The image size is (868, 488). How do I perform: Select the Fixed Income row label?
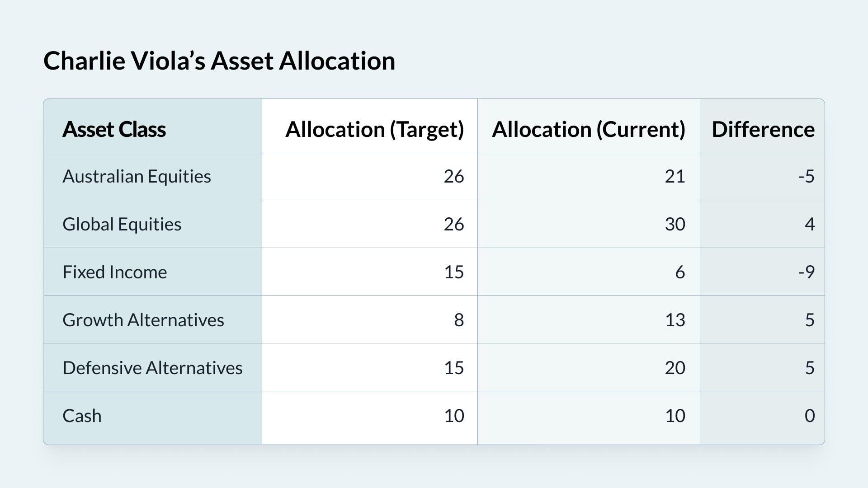tap(114, 272)
